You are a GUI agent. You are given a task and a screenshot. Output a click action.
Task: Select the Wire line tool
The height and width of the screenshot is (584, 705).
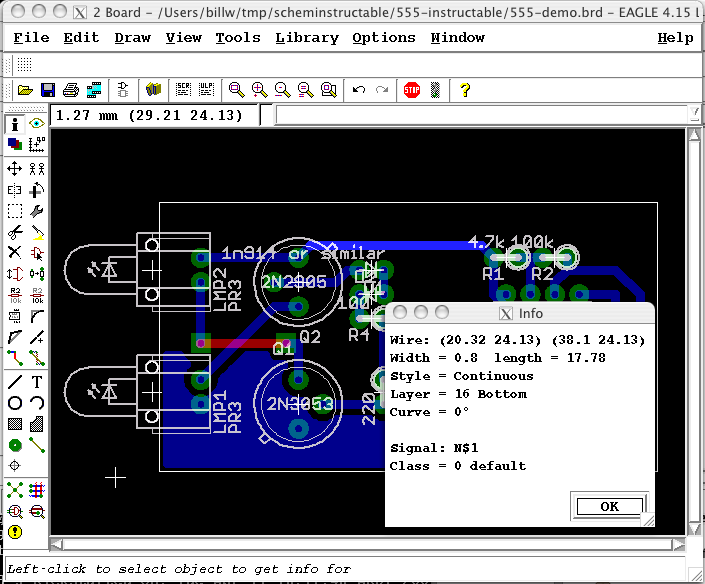pyautogui.click(x=15, y=382)
